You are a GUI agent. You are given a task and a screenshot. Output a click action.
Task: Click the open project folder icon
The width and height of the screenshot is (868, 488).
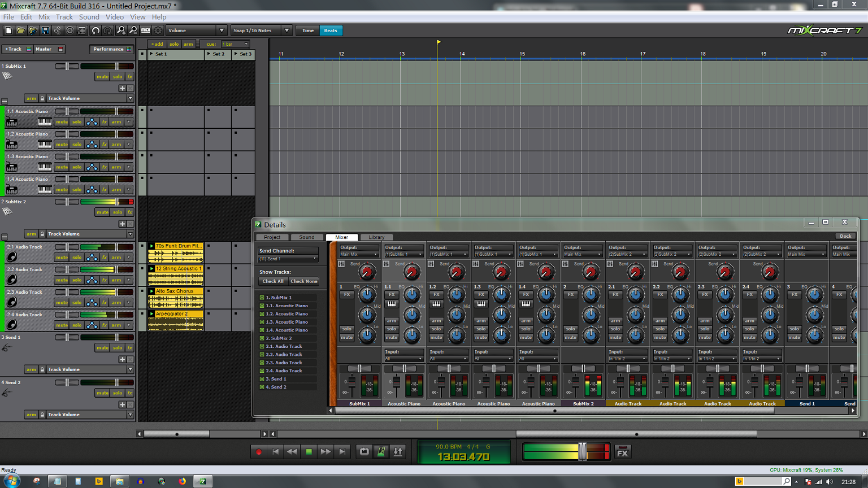pos(21,30)
